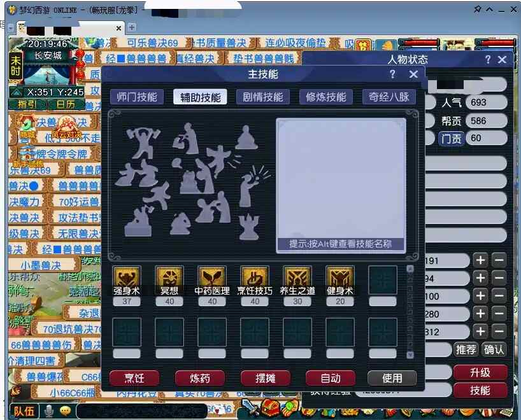Click the microphone voice icon

pyautogui.click(x=49, y=411)
